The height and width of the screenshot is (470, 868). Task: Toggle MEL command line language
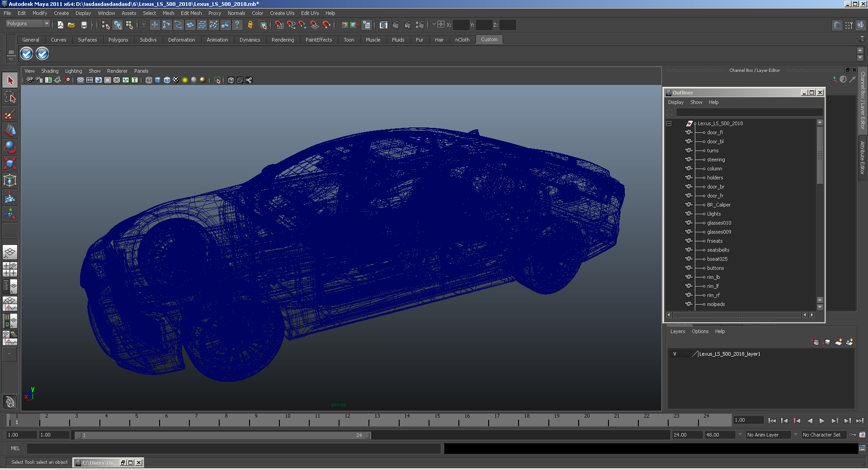15,448
